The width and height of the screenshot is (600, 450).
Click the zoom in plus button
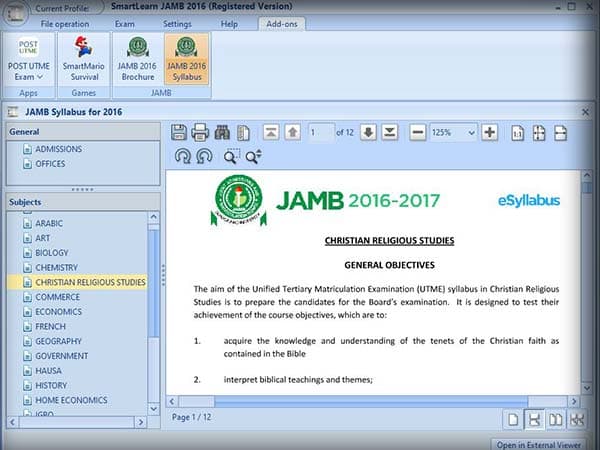[489, 132]
